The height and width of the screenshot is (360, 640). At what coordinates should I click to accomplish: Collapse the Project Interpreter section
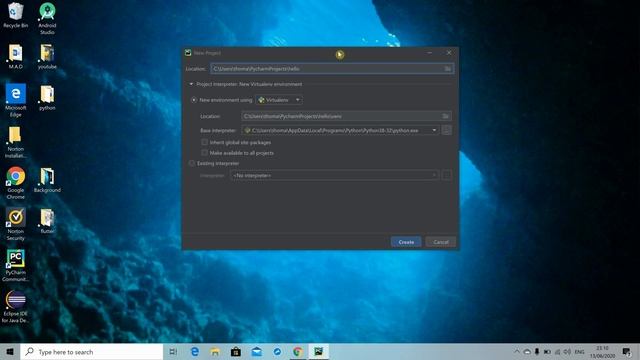pyautogui.click(x=191, y=84)
